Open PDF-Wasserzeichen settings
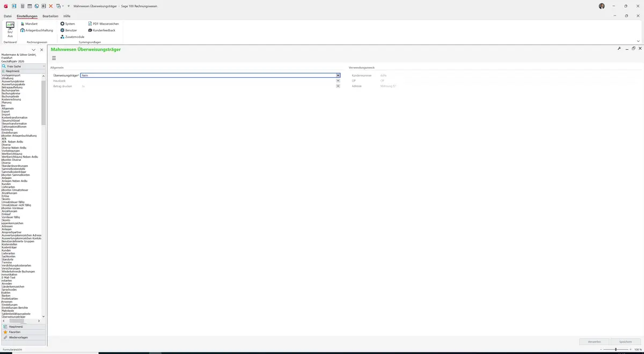This screenshot has height=354, width=644. coord(104,24)
